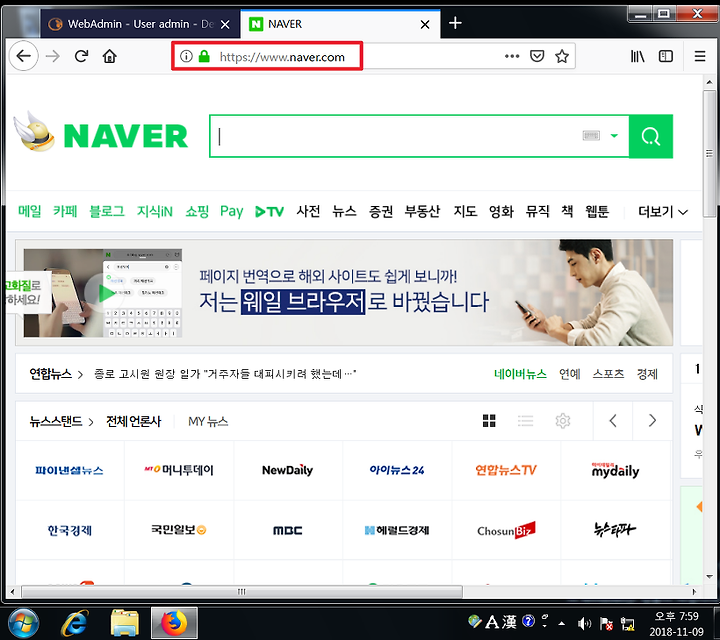Show site information via the (i) icon
This screenshot has height=640, width=720.
186,56
